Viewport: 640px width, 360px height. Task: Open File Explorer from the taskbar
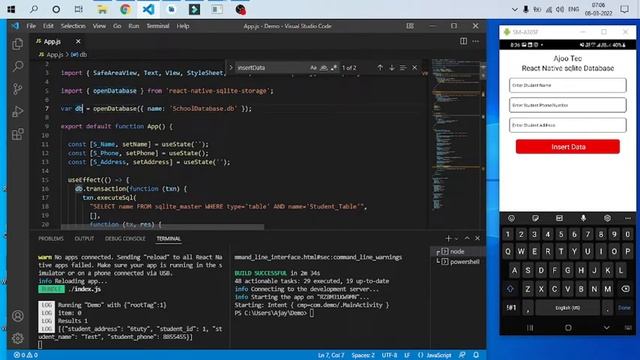(x=102, y=9)
